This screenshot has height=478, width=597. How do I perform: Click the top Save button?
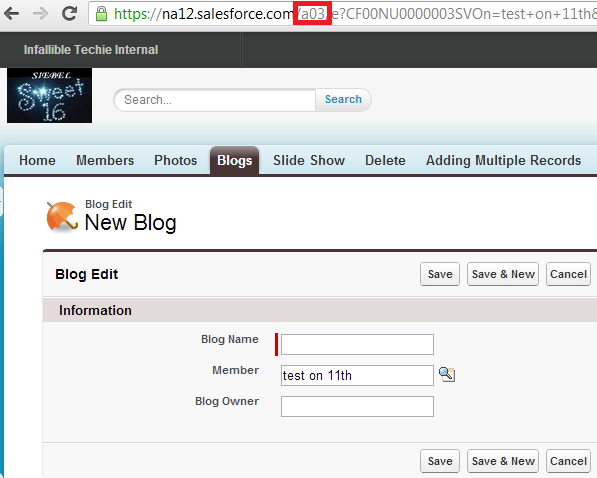click(440, 274)
